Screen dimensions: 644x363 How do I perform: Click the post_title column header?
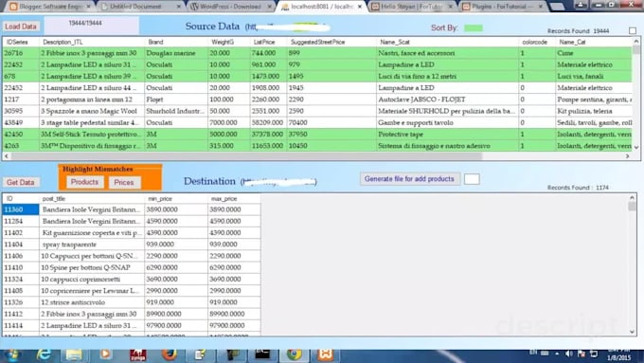[92, 199]
